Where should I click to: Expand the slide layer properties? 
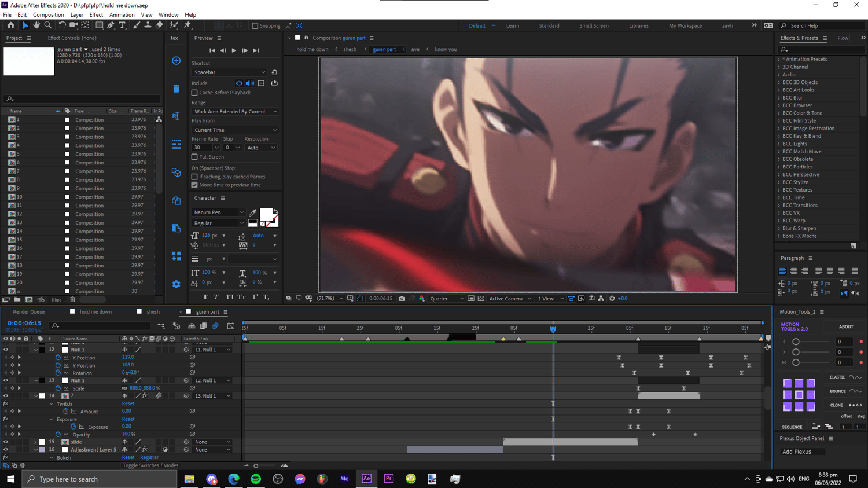[x=35, y=442]
